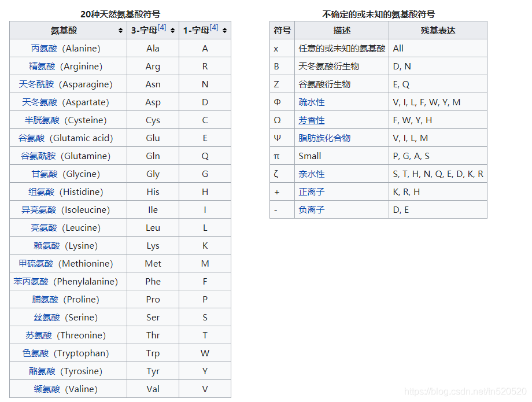Open the 脯氨酸 (Proline) link
This screenshot has width=532, height=402.
[45, 300]
